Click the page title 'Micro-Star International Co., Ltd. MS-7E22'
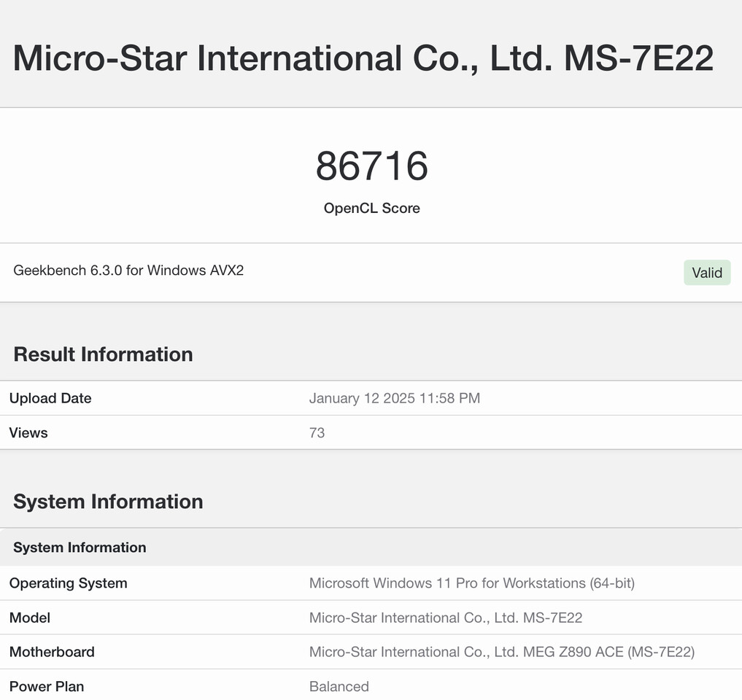 coord(363,58)
